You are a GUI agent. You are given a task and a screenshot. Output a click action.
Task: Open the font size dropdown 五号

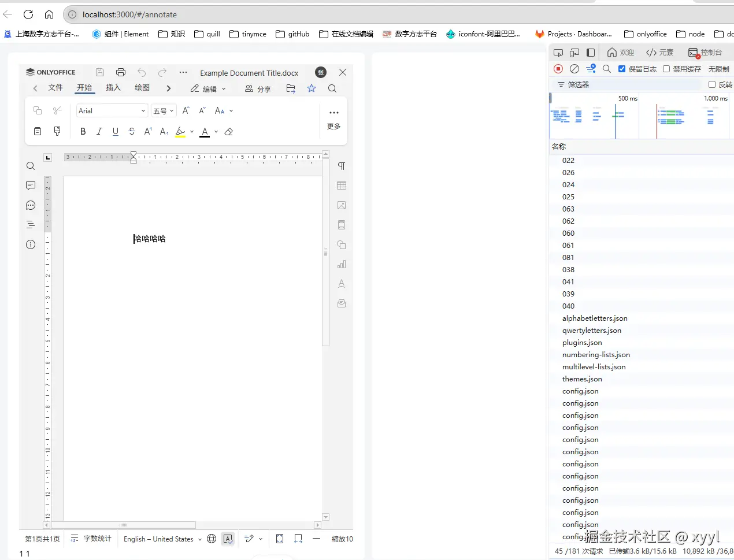(x=164, y=110)
